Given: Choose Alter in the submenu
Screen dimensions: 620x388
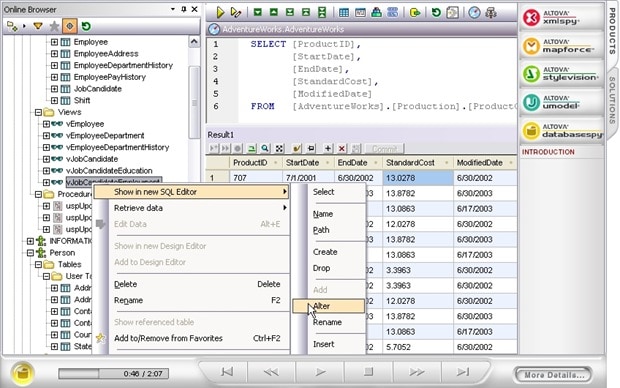Looking at the screenshot, I should tap(329, 306).
